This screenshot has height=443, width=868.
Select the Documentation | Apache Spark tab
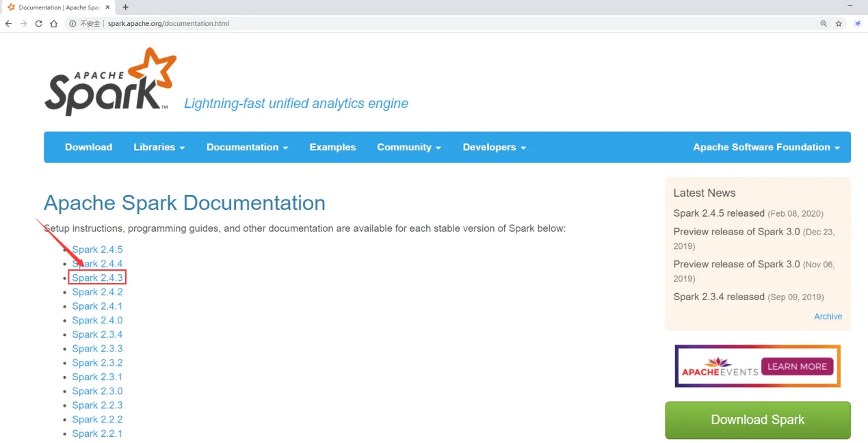click(59, 7)
